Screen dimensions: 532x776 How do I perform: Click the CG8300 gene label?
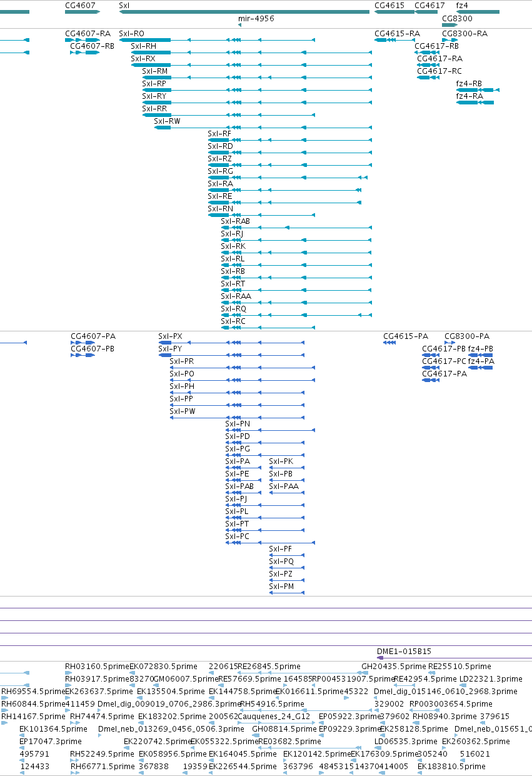457,19
